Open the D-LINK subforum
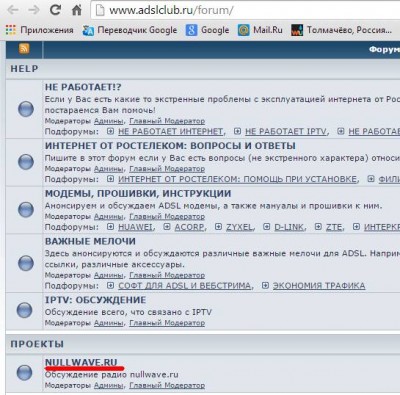This screenshot has height=395, width=400. click(x=289, y=227)
